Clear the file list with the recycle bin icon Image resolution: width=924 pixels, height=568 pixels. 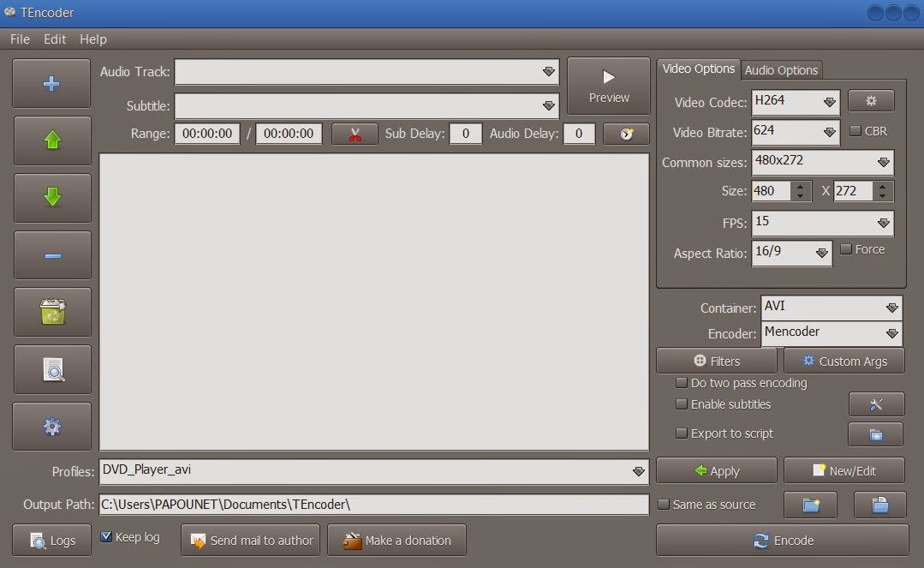(52, 312)
